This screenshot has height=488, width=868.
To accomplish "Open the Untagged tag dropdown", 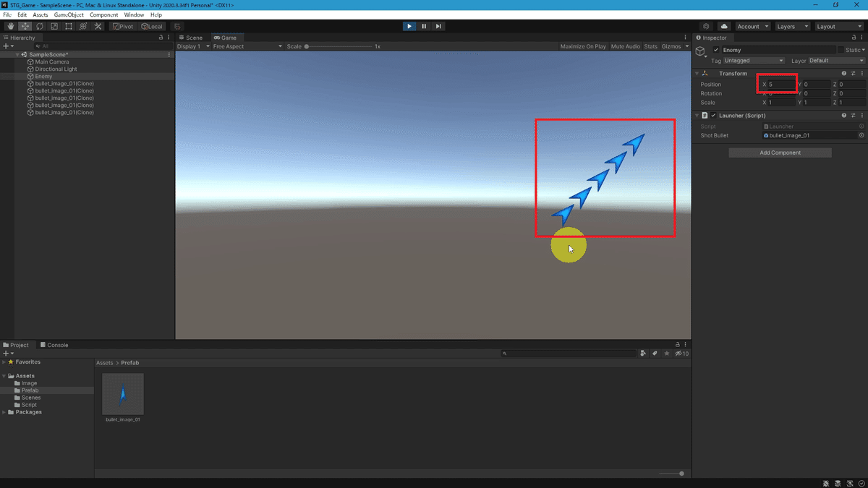I will 754,61.
